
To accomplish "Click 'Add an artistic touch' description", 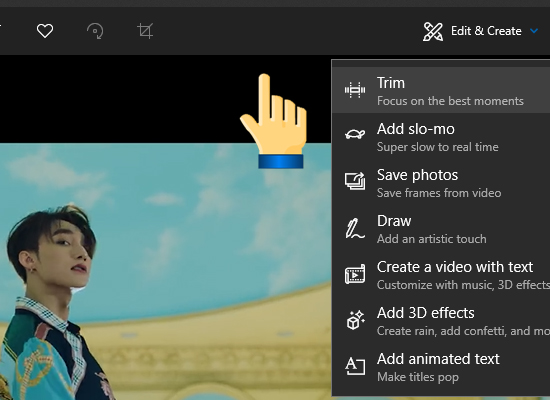I will tap(431, 239).
